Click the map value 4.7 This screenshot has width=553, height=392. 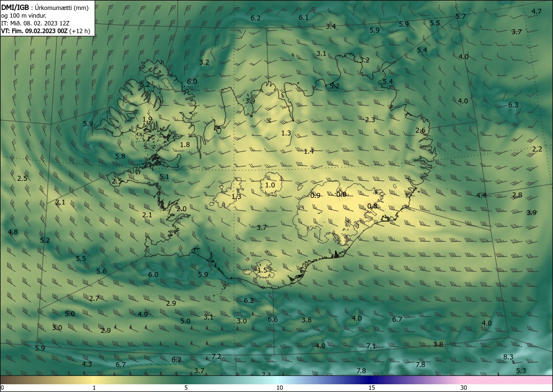pyautogui.click(x=536, y=11)
